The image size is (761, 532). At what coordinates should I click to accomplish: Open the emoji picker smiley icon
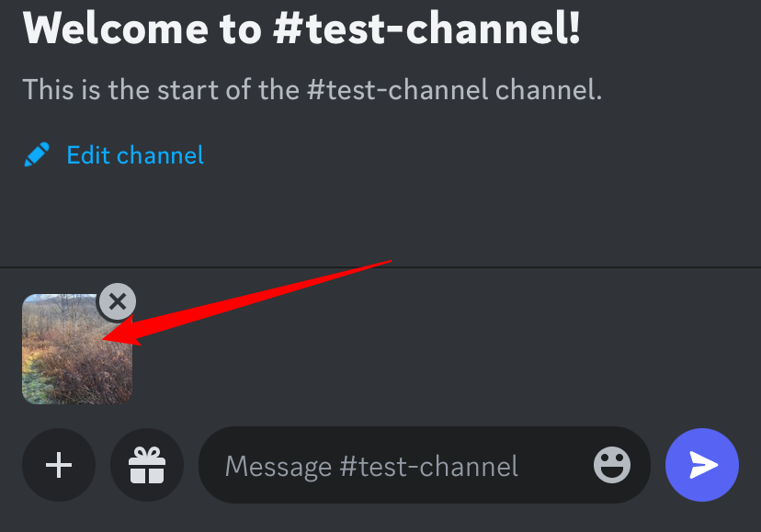tap(612, 466)
